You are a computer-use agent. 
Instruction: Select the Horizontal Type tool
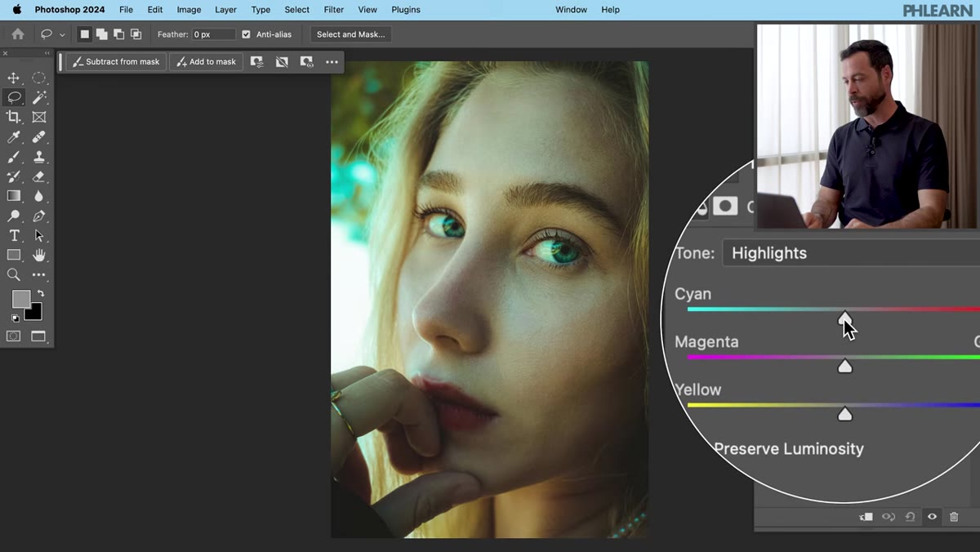tap(14, 235)
